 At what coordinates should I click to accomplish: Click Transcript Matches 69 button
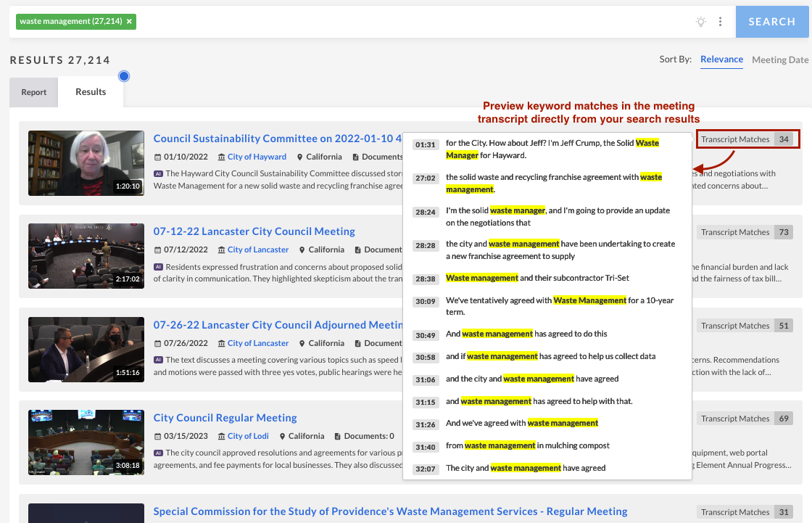(745, 419)
